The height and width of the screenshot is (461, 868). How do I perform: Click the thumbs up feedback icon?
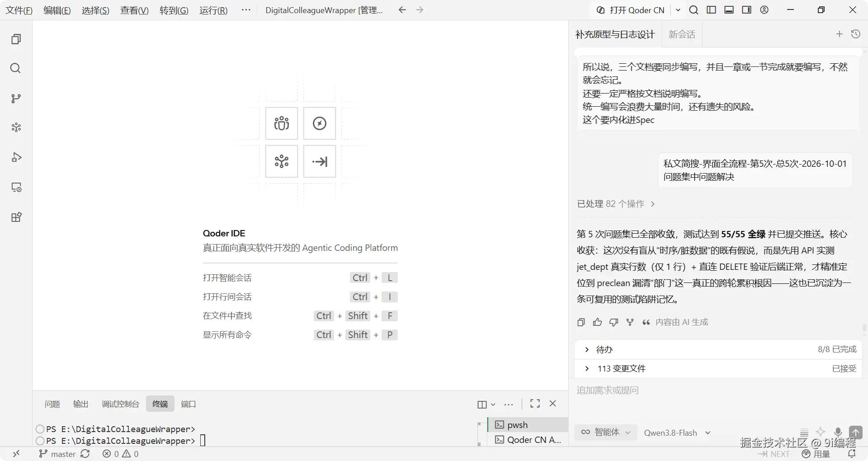point(597,322)
